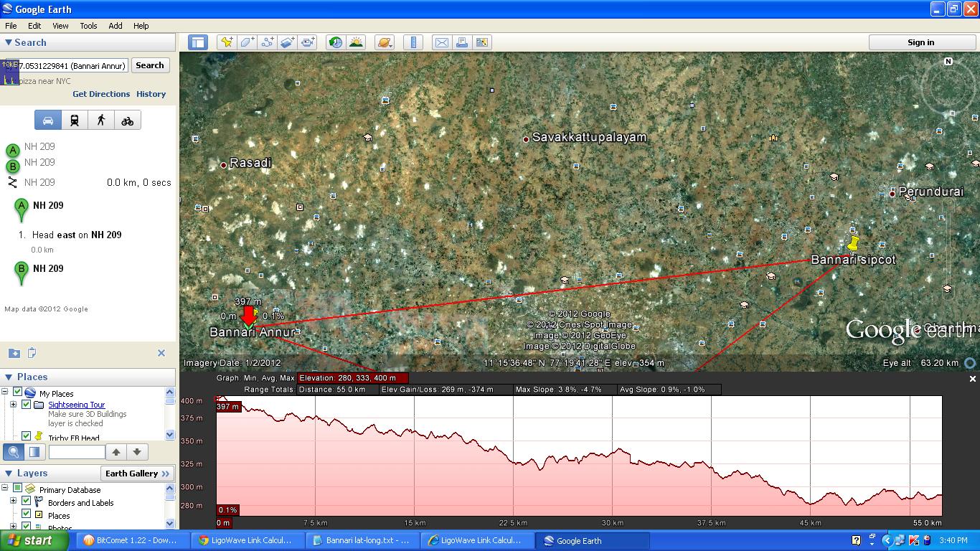Show sunlight across the landscape

tap(356, 42)
